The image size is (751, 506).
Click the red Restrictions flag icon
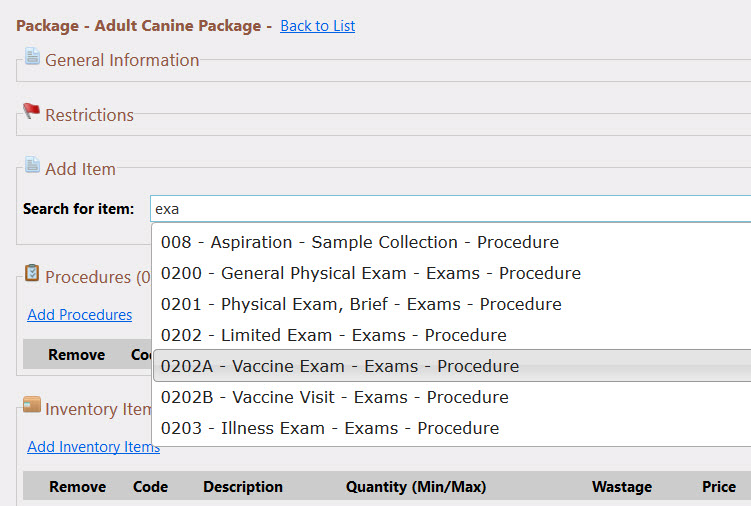pos(32,111)
